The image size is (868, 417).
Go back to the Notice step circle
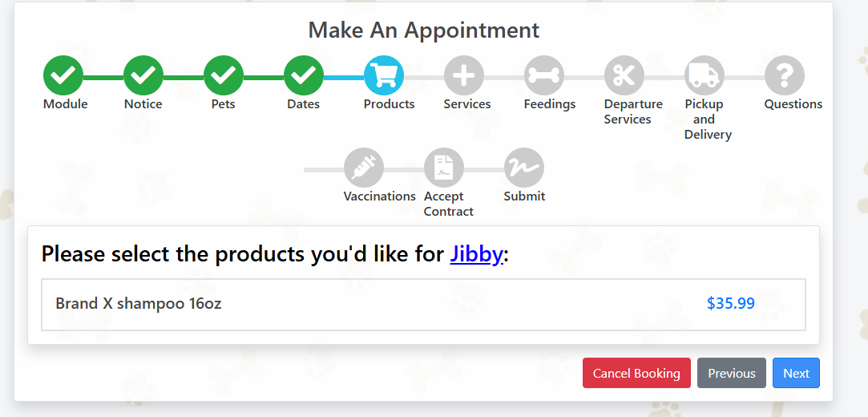[143, 75]
